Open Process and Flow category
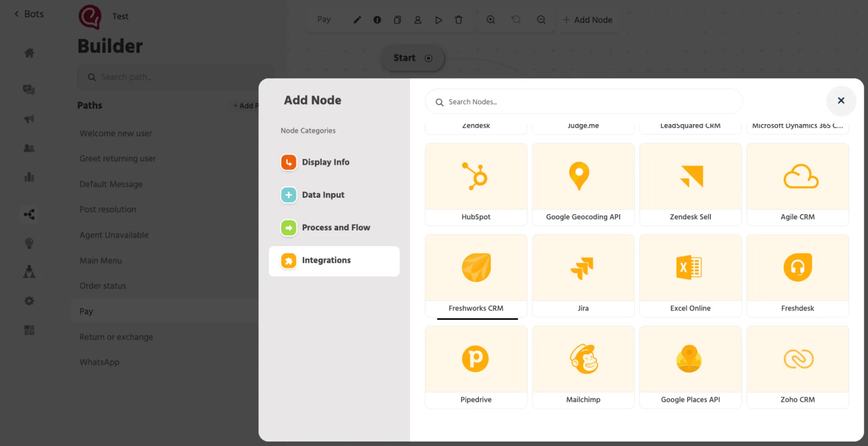Image resolution: width=868 pixels, height=446 pixels. [334, 227]
